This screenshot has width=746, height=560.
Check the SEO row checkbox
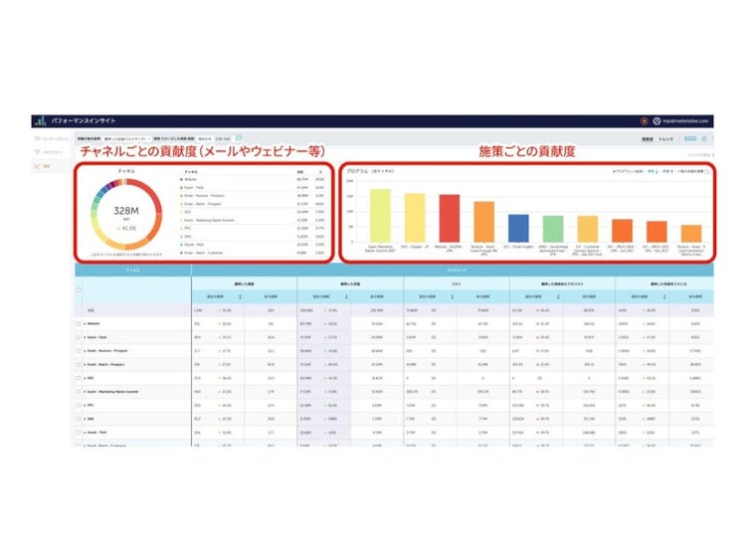[x=80, y=378]
